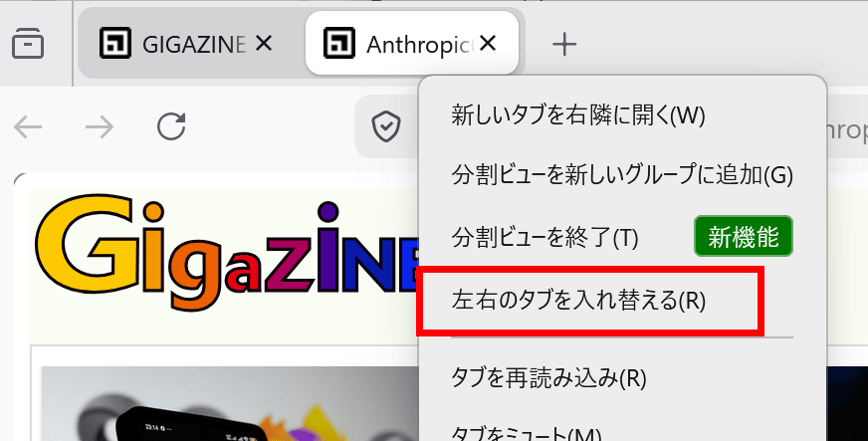Click the Anthropic tab favicon

click(338, 43)
